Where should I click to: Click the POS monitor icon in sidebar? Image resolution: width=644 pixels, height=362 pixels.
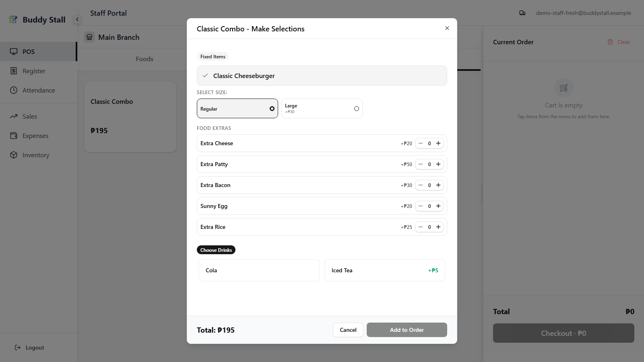pyautogui.click(x=14, y=51)
